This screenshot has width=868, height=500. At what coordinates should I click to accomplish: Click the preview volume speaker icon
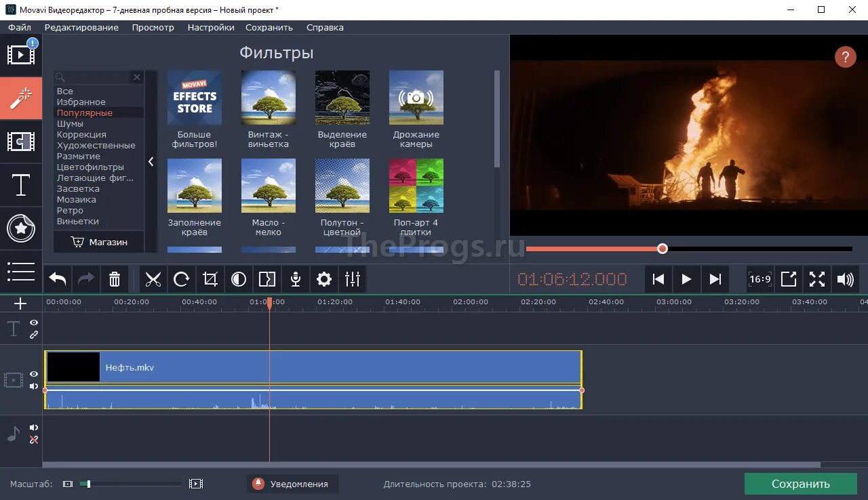click(846, 279)
